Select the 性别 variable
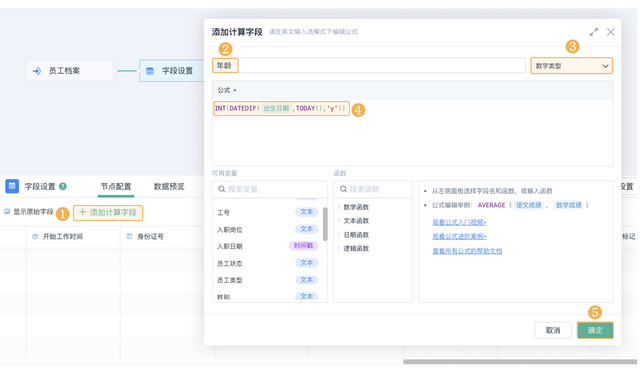The width and height of the screenshot is (640, 382). point(267,296)
